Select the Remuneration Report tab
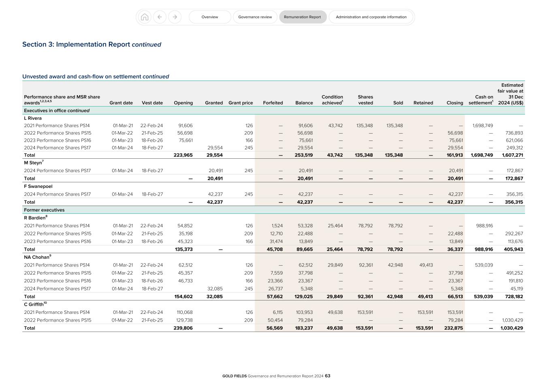This screenshot has height=392, width=553. 303,17
